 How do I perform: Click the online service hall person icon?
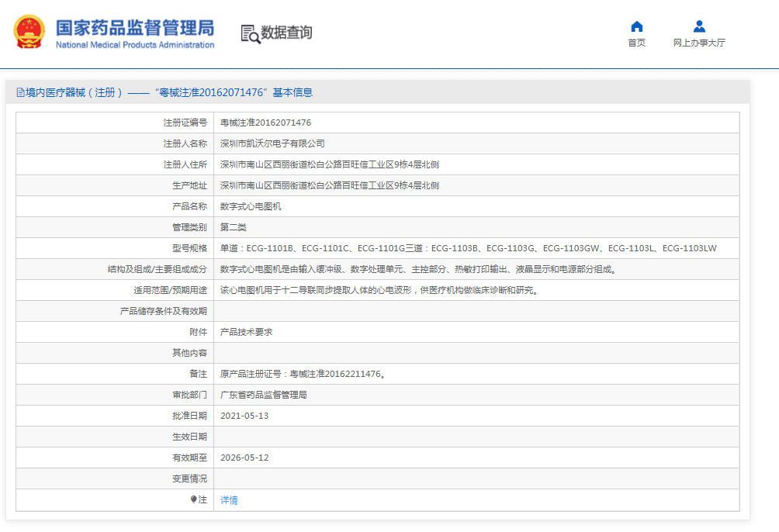pos(699,26)
